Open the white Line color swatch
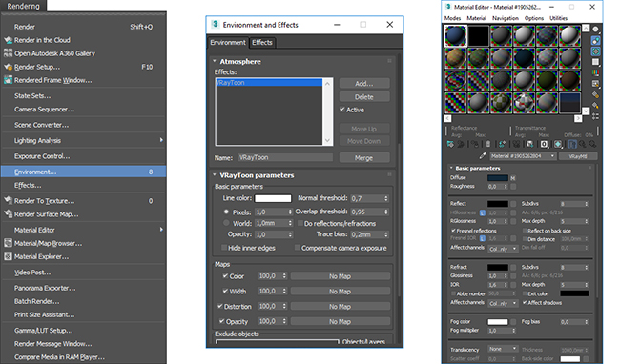 coord(273,198)
